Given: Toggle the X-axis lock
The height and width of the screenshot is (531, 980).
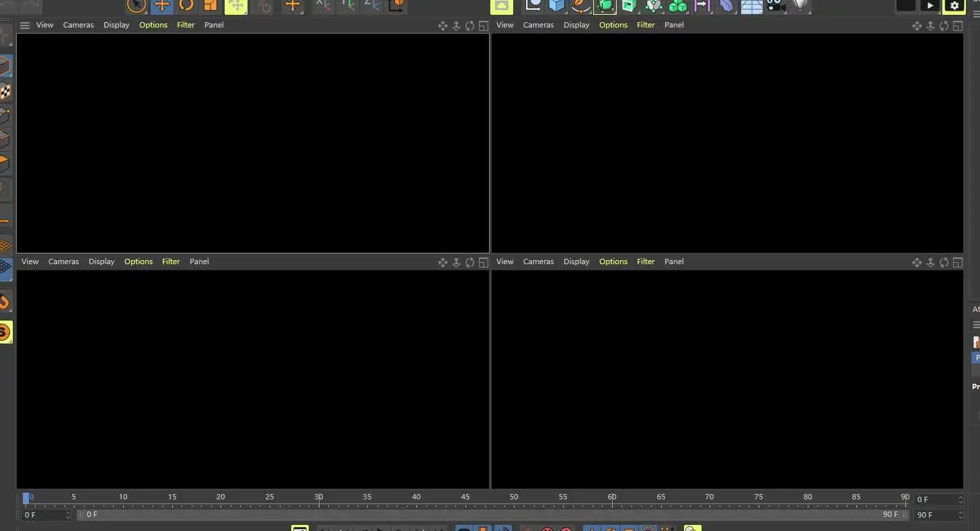Looking at the screenshot, I should tap(324, 6).
